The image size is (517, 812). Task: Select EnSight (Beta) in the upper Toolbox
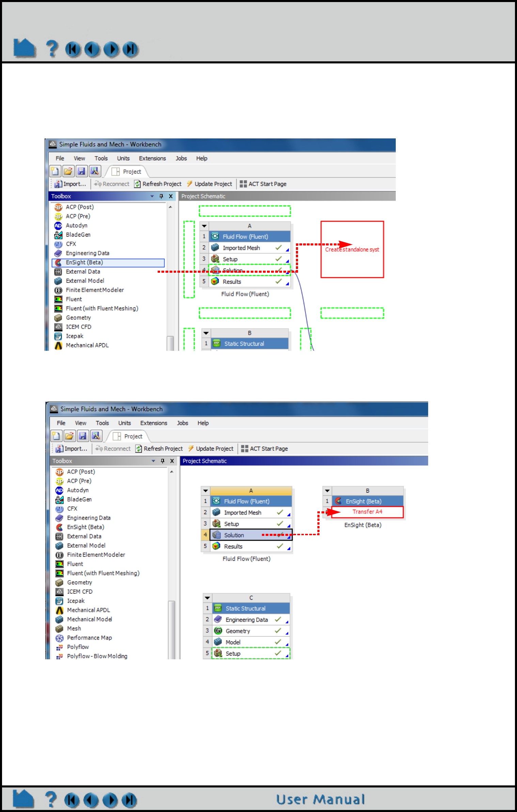(108, 262)
